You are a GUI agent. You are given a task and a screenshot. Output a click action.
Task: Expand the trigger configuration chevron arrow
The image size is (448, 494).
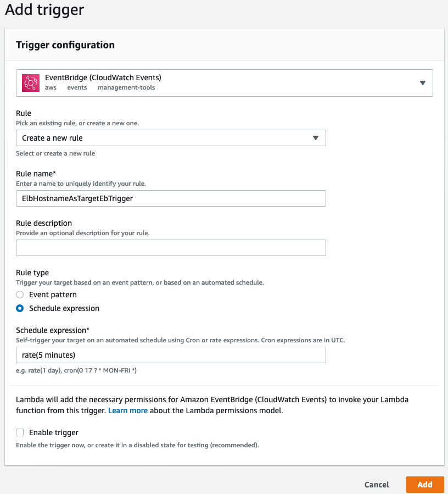point(423,82)
